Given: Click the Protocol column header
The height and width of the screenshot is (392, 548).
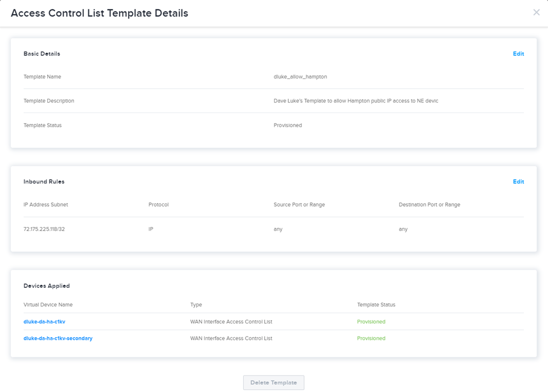Looking at the screenshot, I should pyautogui.click(x=158, y=204).
